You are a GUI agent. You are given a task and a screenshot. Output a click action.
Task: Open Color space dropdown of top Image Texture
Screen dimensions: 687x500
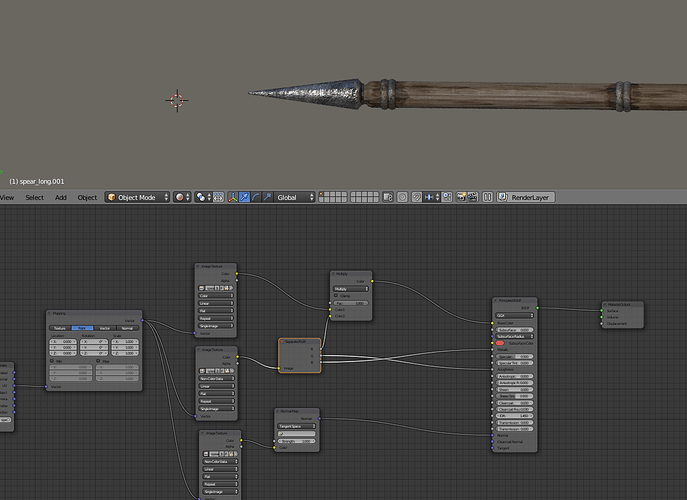216,296
